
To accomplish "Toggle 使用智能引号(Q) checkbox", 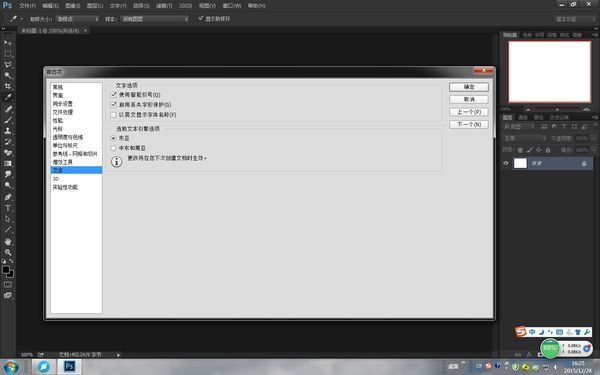I will [x=114, y=94].
